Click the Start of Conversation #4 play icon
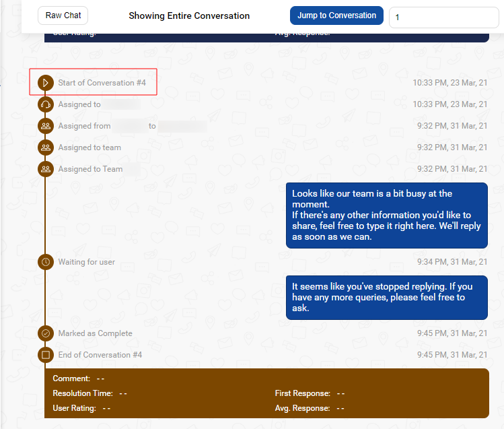Viewport: 504px width, 429px height. click(46, 83)
